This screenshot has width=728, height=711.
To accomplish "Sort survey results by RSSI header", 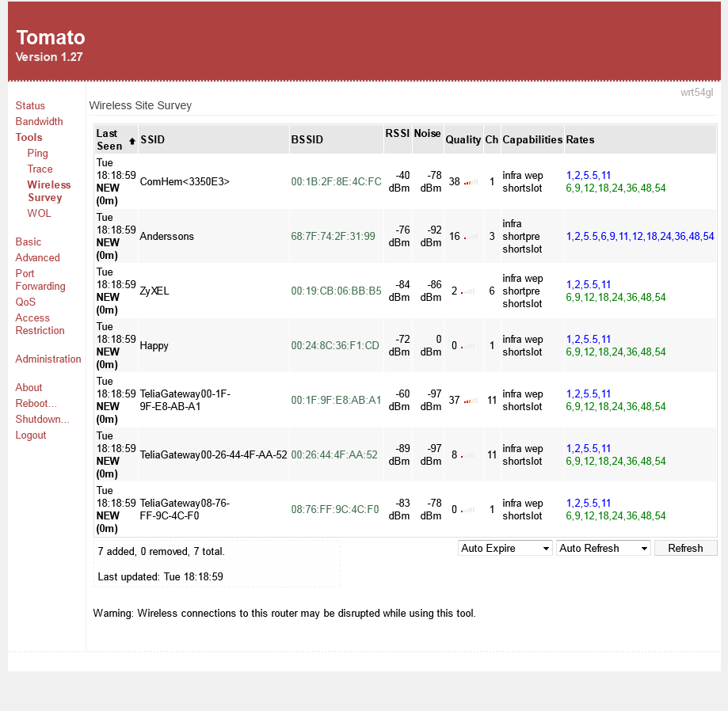I will tap(397, 134).
